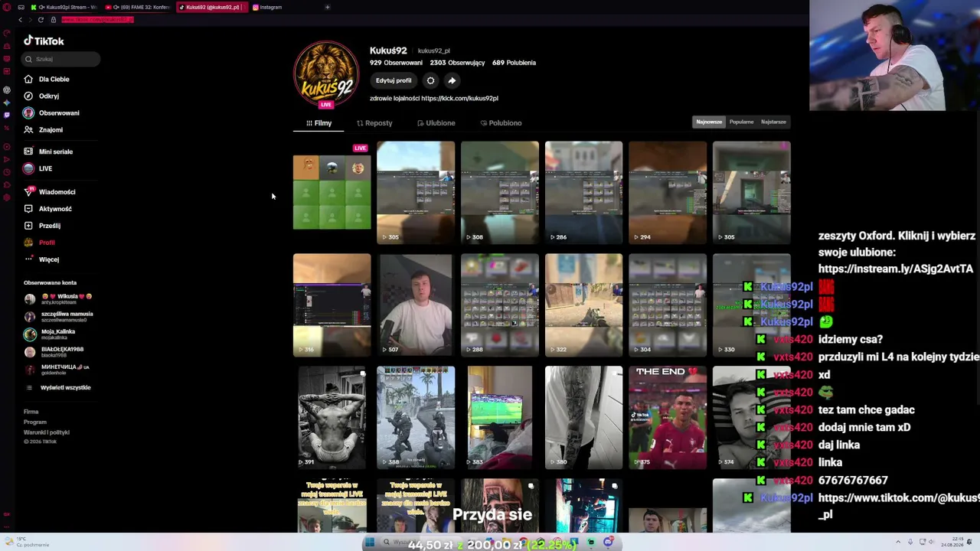Go back in the browser
This screenshot has height=551, width=980.
tap(20, 20)
